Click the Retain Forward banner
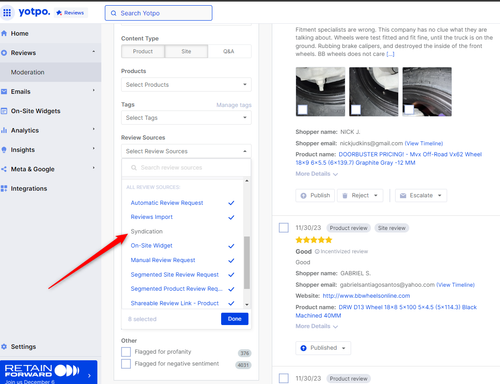The height and width of the screenshot is (384, 500). coord(49,372)
